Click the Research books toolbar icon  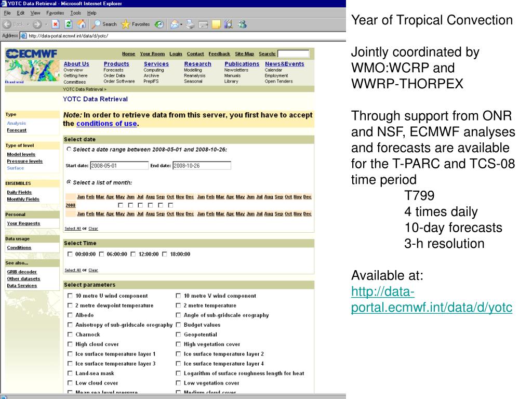click(x=229, y=24)
